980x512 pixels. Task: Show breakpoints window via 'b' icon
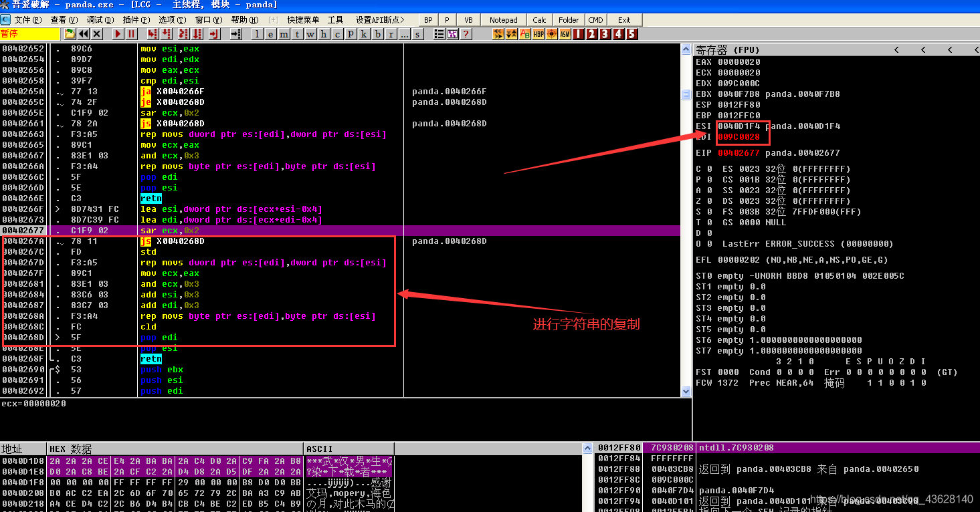[x=378, y=34]
